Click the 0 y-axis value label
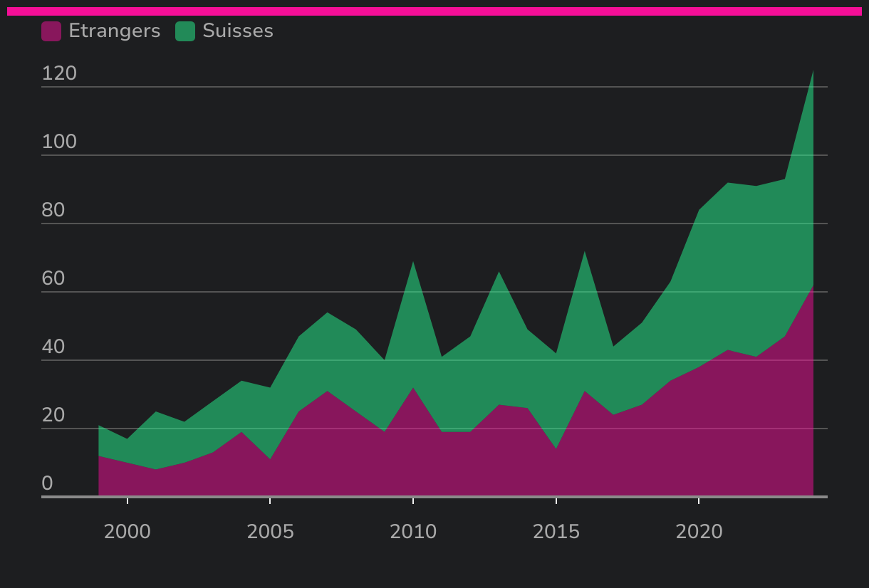The height and width of the screenshot is (588, 869). click(x=48, y=484)
